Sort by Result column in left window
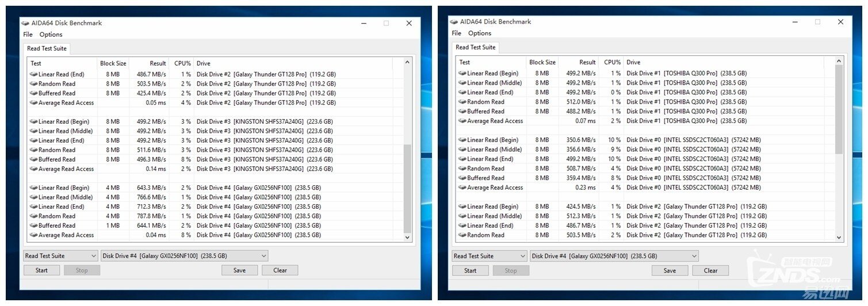The image size is (868, 306). (149, 63)
